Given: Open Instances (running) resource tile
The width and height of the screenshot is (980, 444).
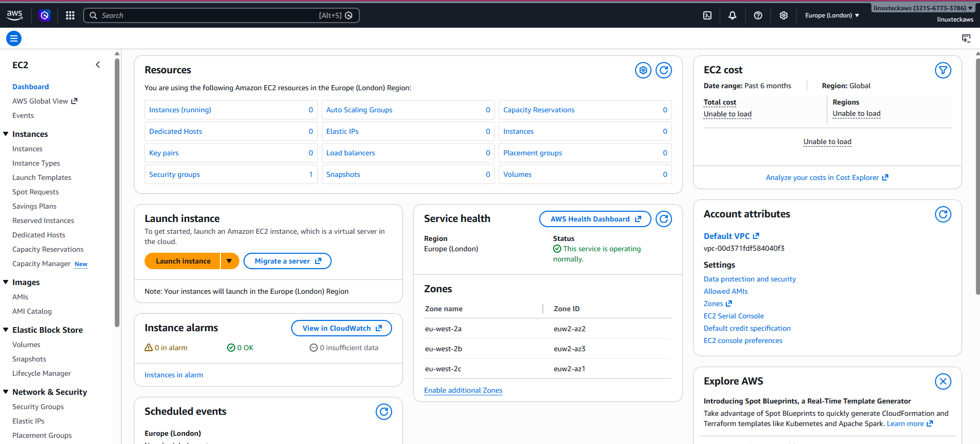Looking at the screenshot, I should (231, 110).
